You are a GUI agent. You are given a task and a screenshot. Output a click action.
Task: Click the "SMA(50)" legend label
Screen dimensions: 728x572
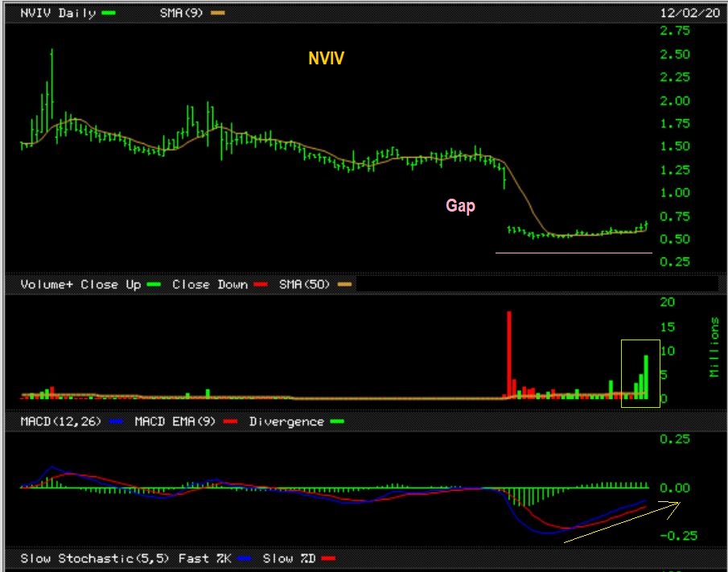coord(304,284)
